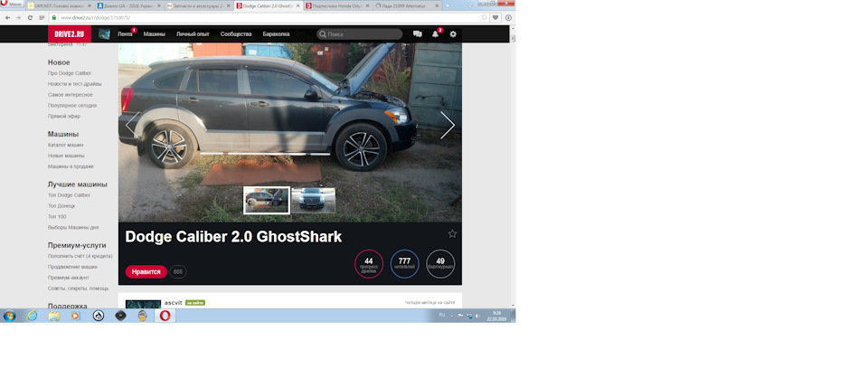Open Прямой эфир link
The width and height of the screenshot is (868, 388).
click(x=63, y=117)
